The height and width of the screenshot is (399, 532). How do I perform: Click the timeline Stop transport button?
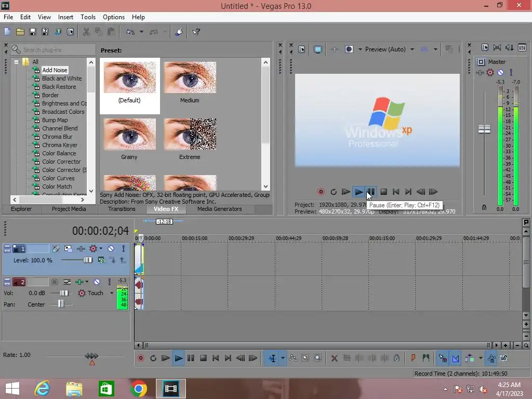[x=203, y=358]
